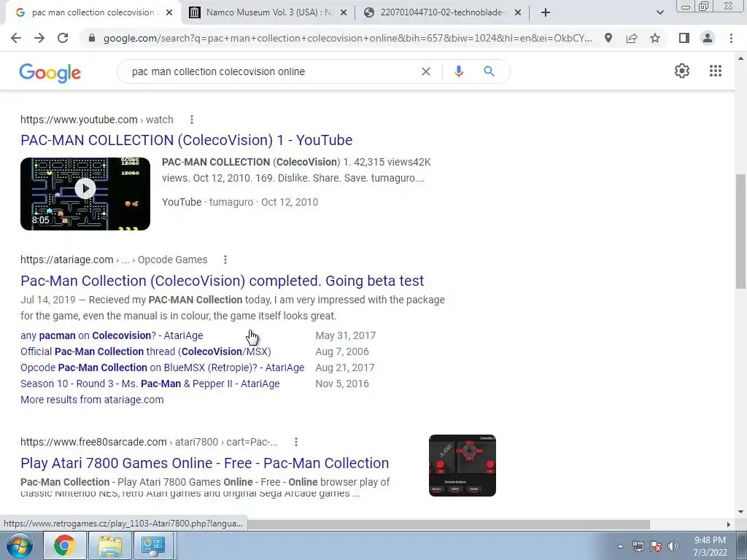Open the network tray icon
The height and width of the screenshot is (560, 747).
[x=638, y=546]
